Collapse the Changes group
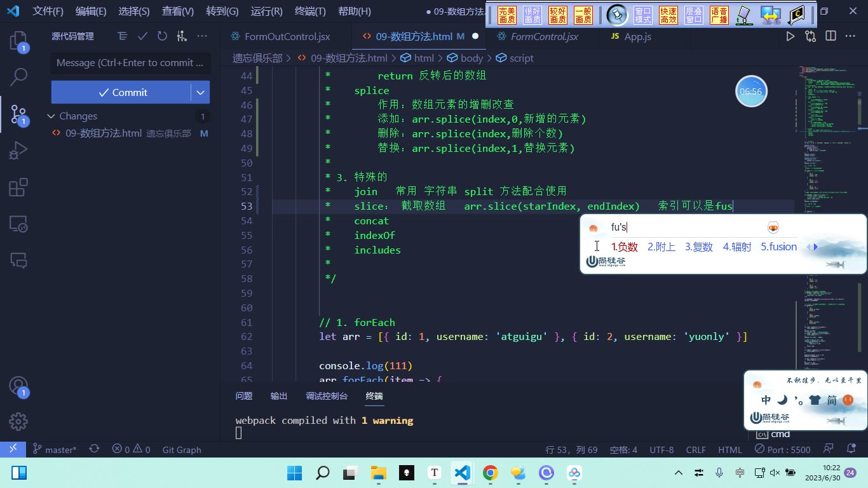Image resolution: width=868 pixels, height=488 pixels. click(51, 116)
